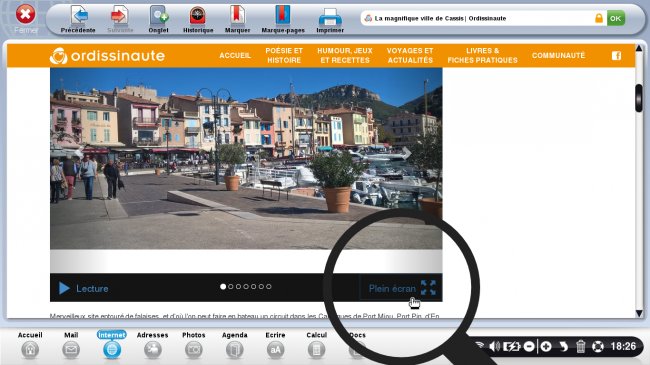
Task: Open the Historique browsing history
Action: (x=198, y=19)
